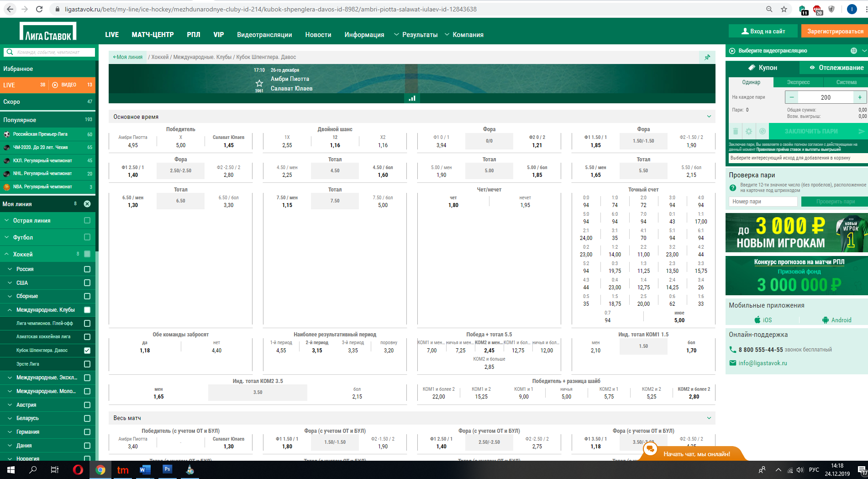The image size is (868, 479).
Task: Click the help question mark in Проверка пари
Action: 733,187
